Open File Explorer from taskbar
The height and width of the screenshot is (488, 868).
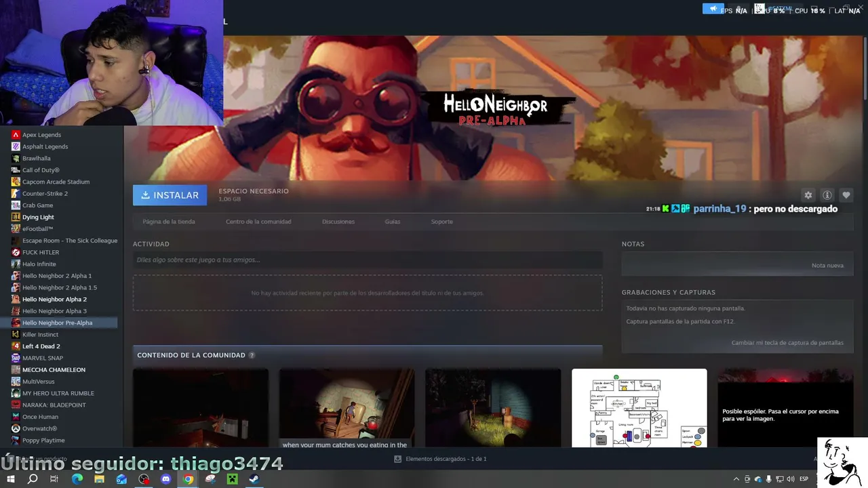(99, 479)
